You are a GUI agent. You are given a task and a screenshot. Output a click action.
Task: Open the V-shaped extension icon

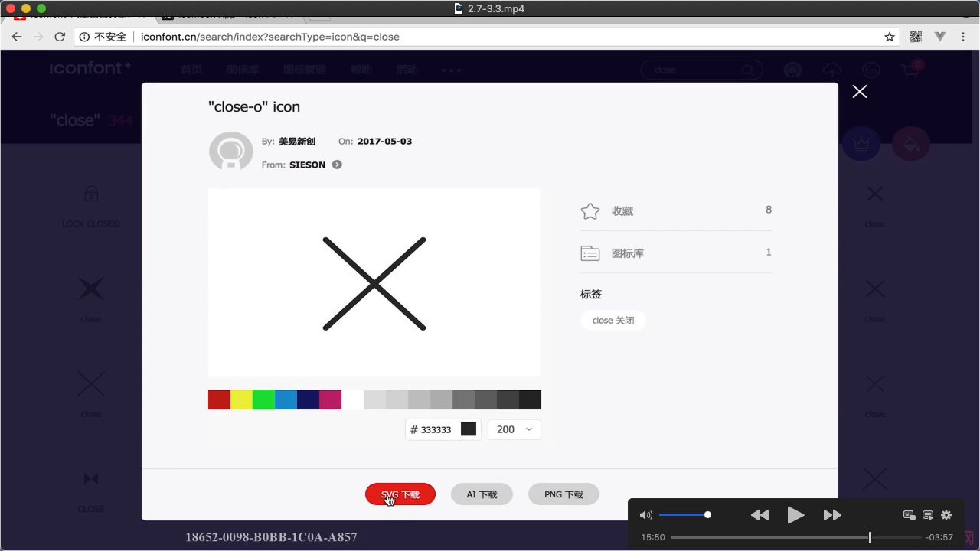[x=940, y=37]
